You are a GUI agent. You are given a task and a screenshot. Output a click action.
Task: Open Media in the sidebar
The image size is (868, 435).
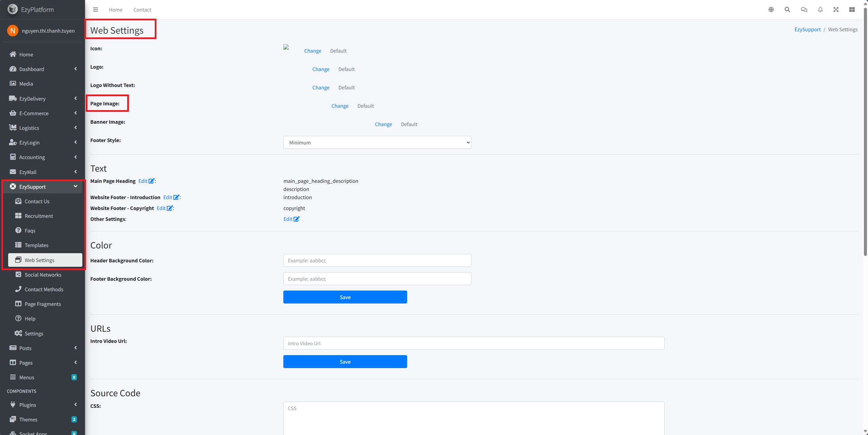coord(43,84)
